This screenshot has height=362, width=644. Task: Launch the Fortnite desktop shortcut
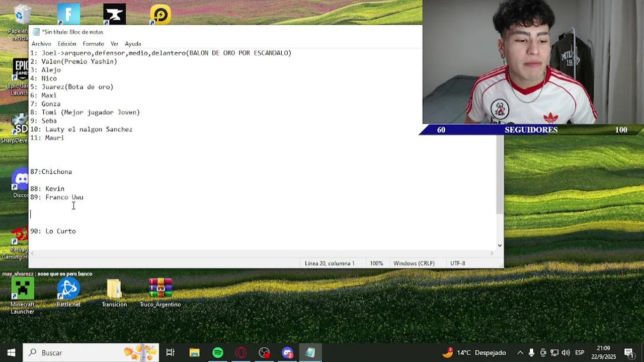point(68,14)
